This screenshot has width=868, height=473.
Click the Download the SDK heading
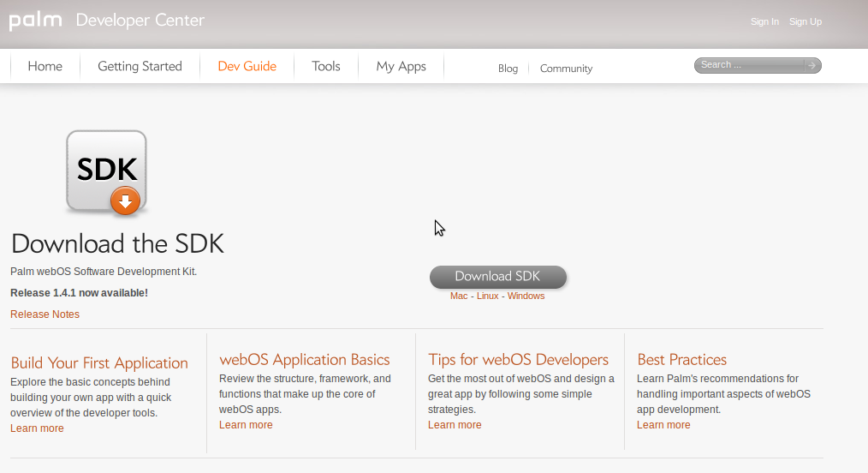[117, 243]
